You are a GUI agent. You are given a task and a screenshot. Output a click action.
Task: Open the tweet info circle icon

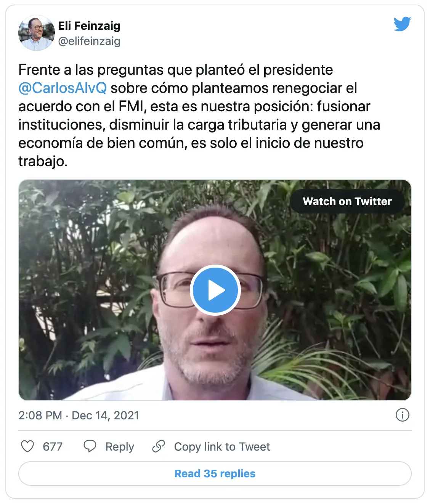402,415
